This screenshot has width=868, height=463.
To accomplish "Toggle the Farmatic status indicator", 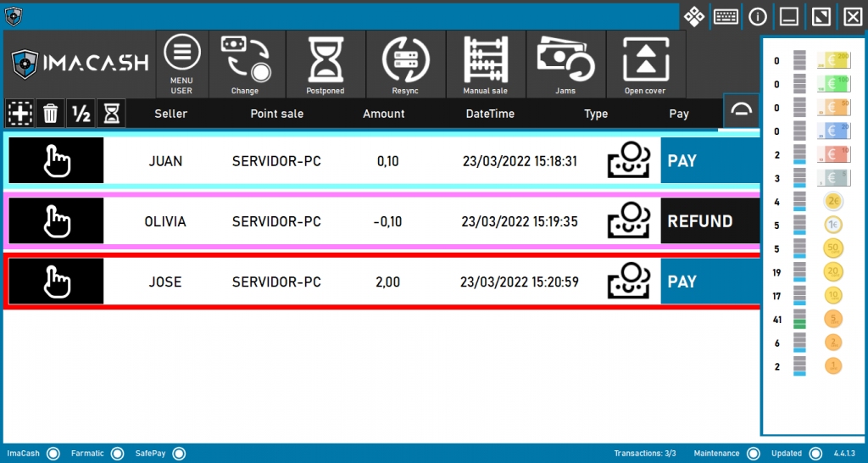I will coord(117,454).
